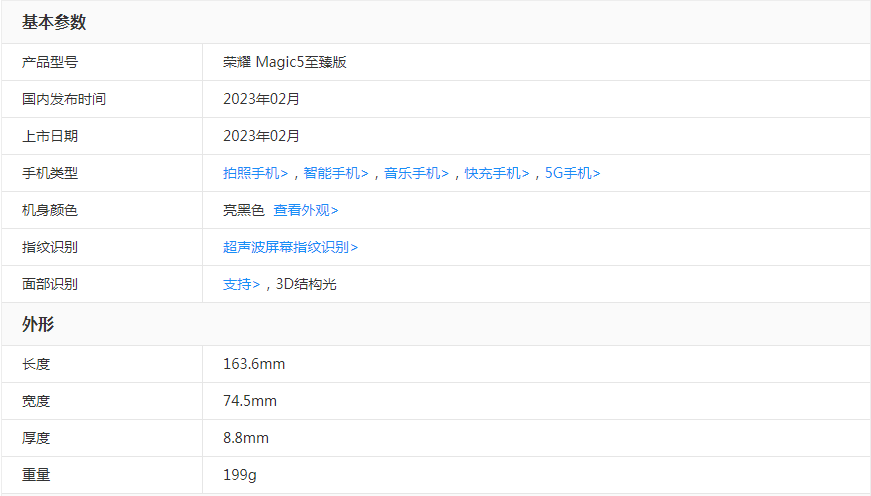Open the 音乐手机 link

[x=417, y=173]
